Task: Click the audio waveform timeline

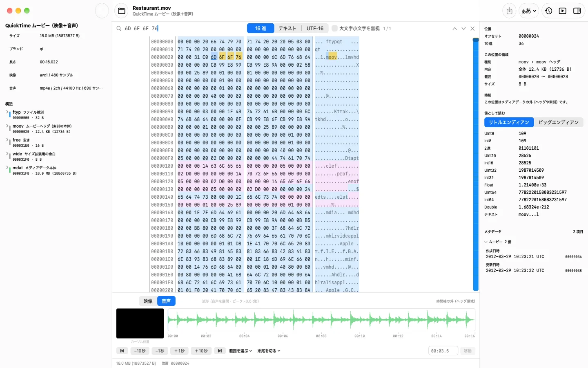Action: [321, 320]
